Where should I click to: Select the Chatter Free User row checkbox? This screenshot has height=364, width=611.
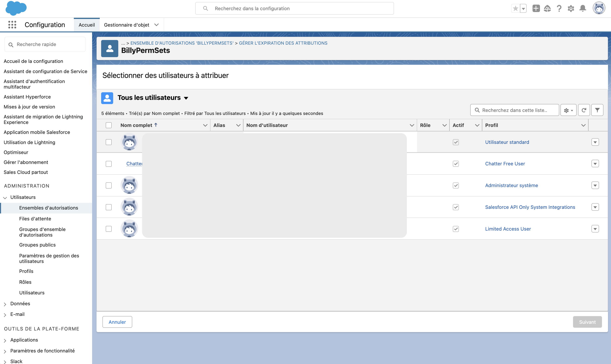[x=109, y=163]
